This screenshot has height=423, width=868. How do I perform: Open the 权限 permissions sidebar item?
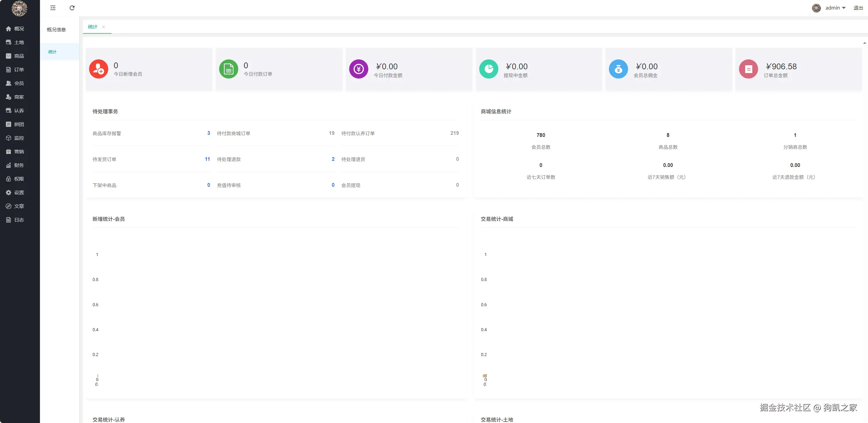(19, 179)
